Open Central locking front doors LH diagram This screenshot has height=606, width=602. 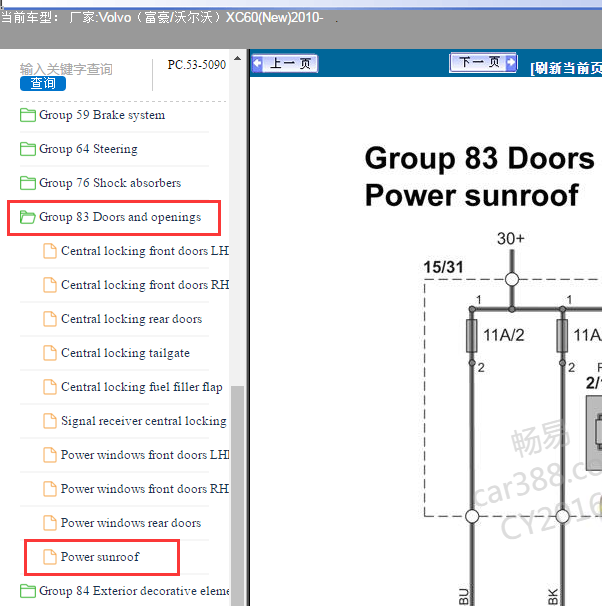click(145, 251)
